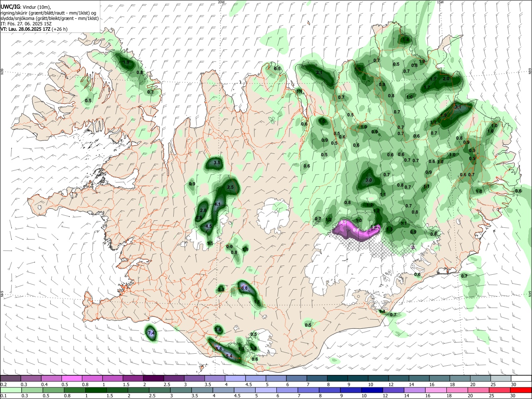Click the 'slydda/snjókoma (grátt/bleikt/grænt' header line
Image resolution: width=532 pixels, height=399 pixels.
click(49, 18)
